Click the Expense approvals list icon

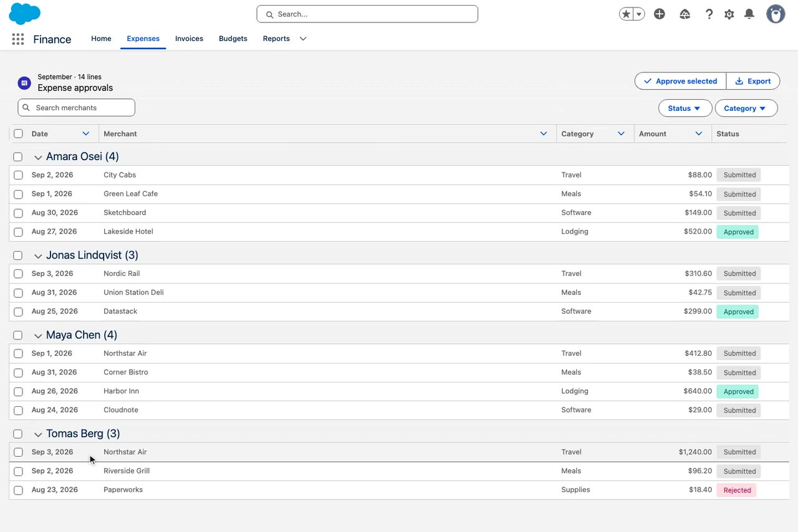coord(24,83)
